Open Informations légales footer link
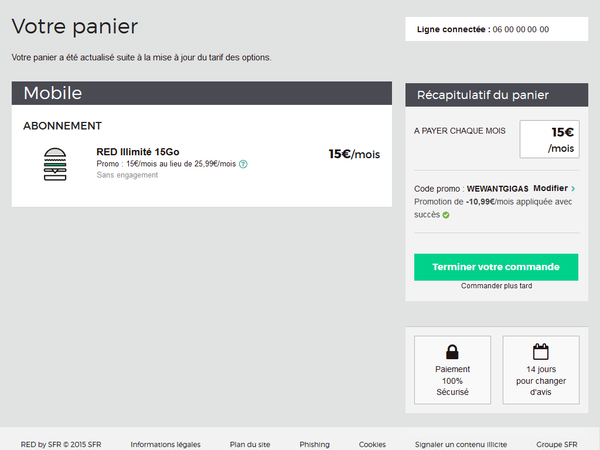This screenshot has width=600, height=450. [165, 444]
